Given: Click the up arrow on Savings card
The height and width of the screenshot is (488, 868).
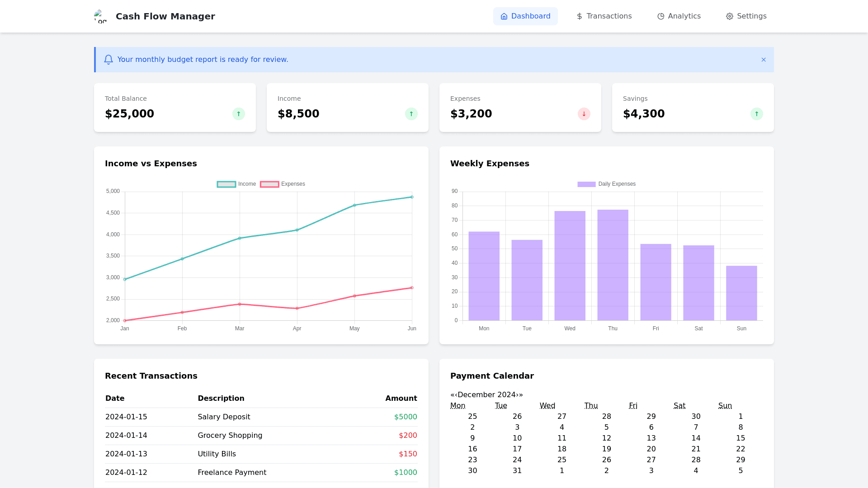Looking at the screenshot, I should [x=757, y=114].
